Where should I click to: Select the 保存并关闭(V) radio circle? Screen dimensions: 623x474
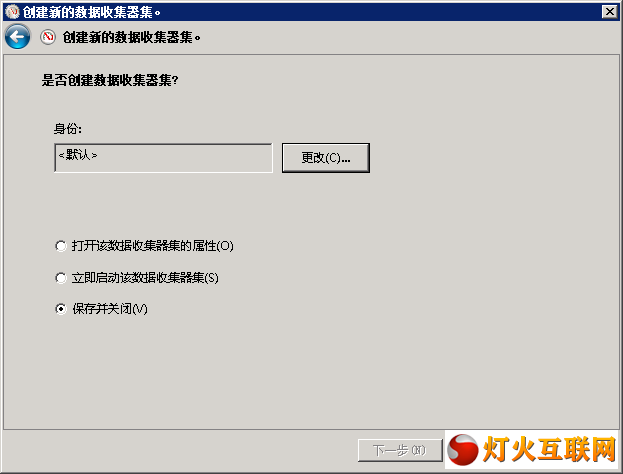(x=61, y=309)
